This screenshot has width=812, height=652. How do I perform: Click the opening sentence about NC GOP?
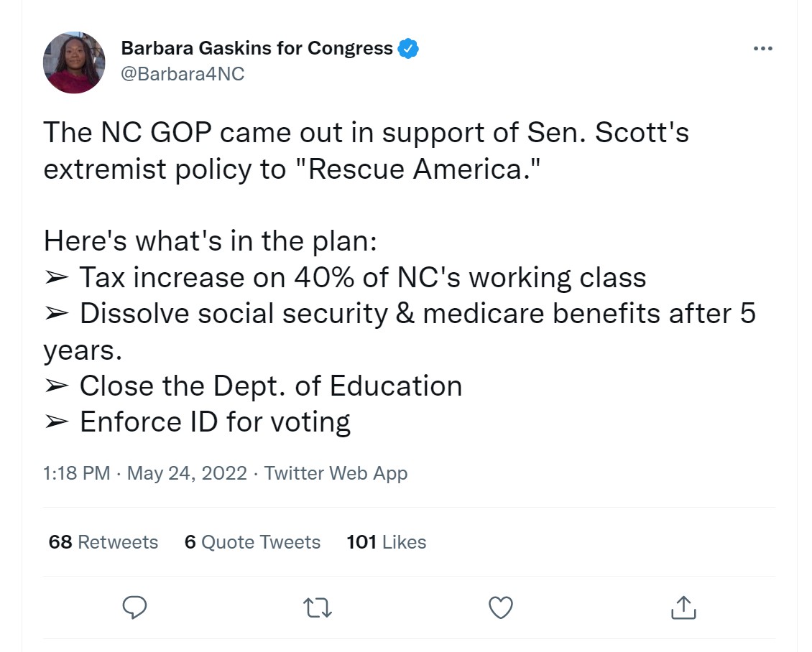point(366,134)
